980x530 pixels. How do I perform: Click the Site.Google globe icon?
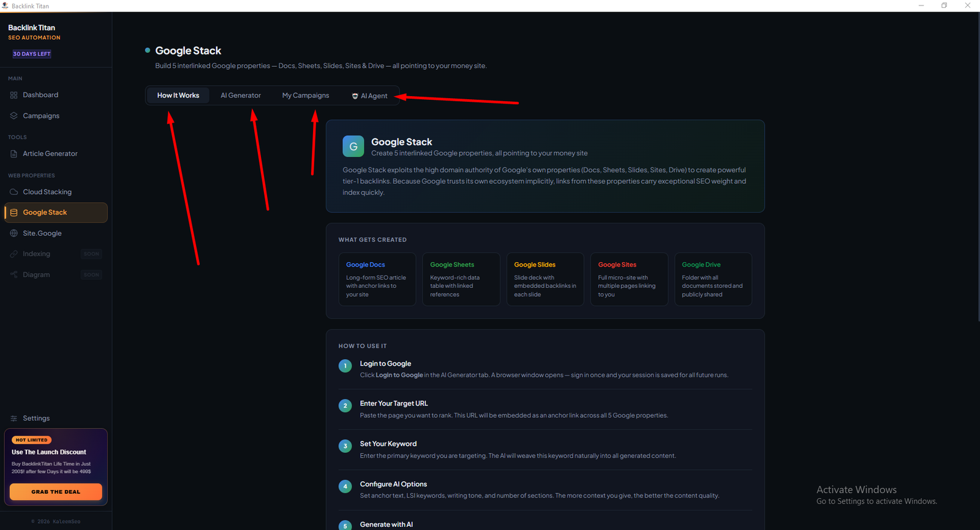point(13,233)
